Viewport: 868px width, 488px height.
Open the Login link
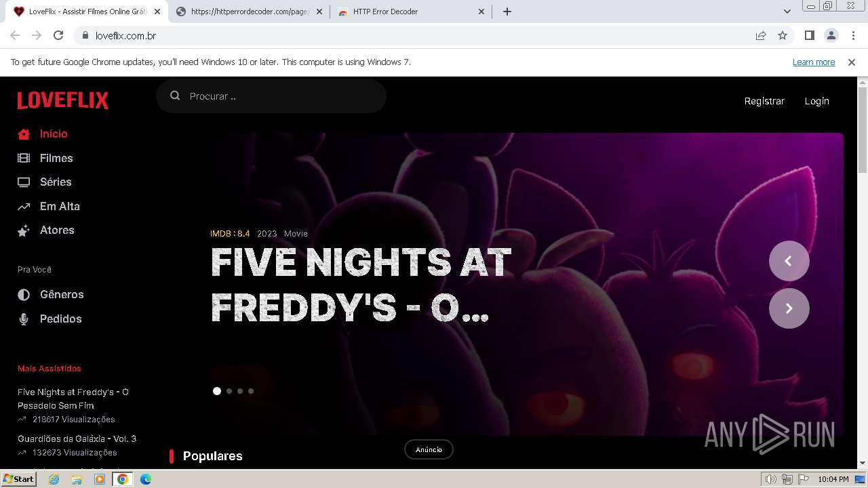click(816, 101)
